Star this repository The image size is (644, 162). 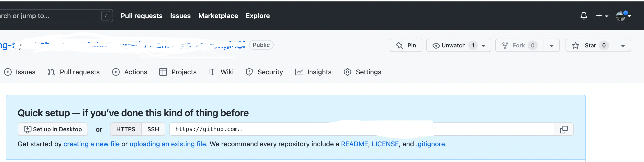(590, 46)
